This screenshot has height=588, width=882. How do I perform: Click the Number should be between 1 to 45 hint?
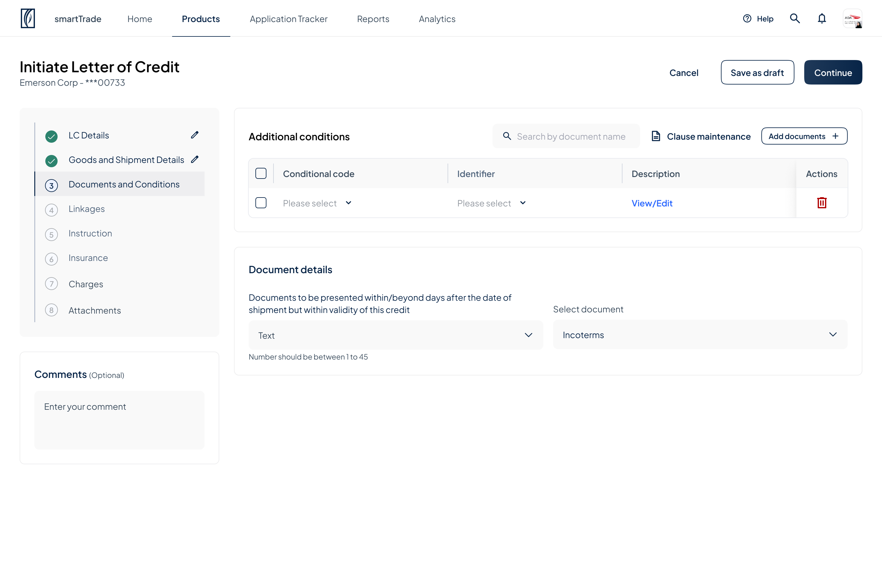point(308,357)
